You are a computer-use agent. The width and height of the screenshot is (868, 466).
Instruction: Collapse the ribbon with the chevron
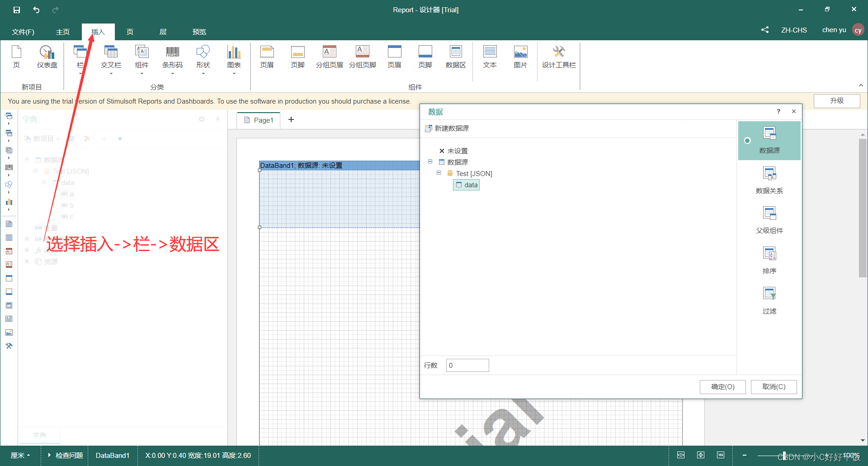(x=861, y=85)
